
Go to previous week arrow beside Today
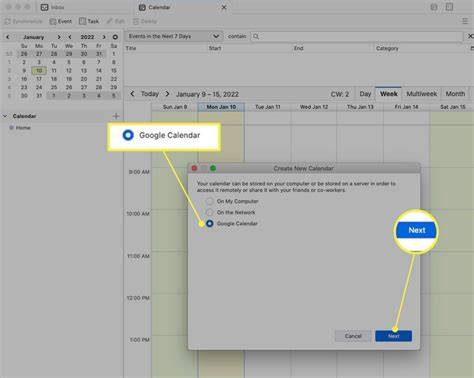(132, 94)
